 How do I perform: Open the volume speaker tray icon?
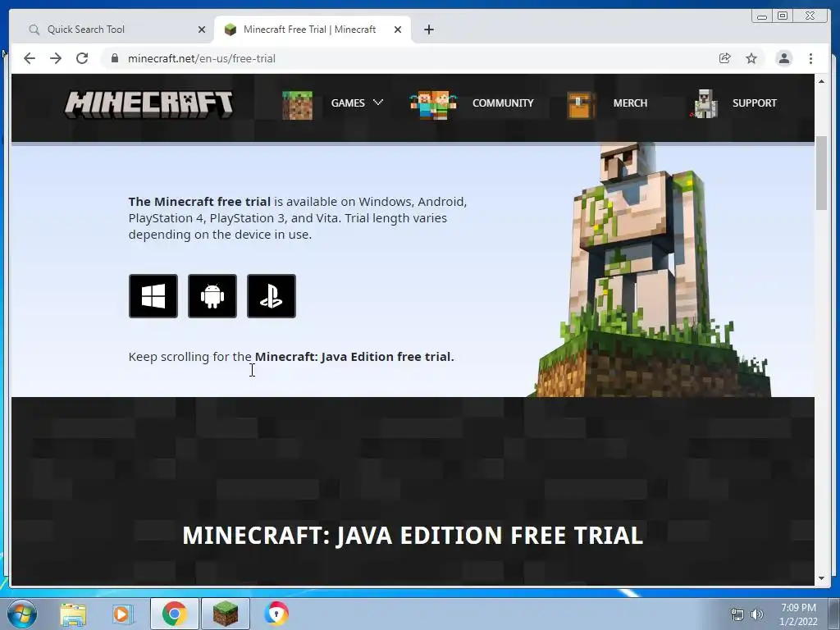click(757, 615)
